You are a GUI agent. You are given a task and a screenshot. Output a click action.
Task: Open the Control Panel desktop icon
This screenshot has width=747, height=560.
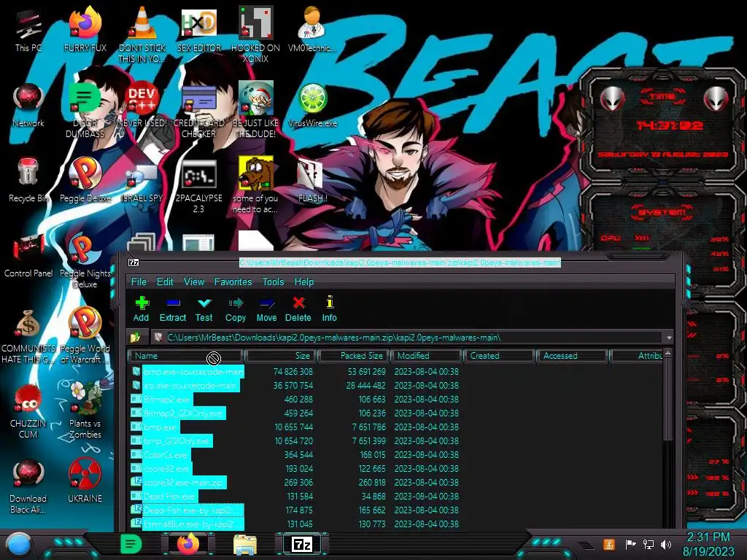pos(28,255)
